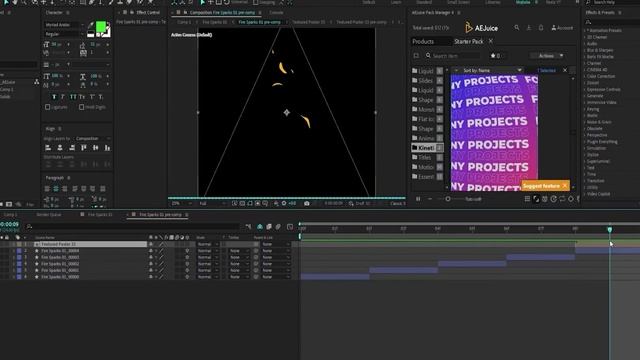Toggle All Caps in Character panel
Viewport: 640px width, 360px height.
(73, 97)
